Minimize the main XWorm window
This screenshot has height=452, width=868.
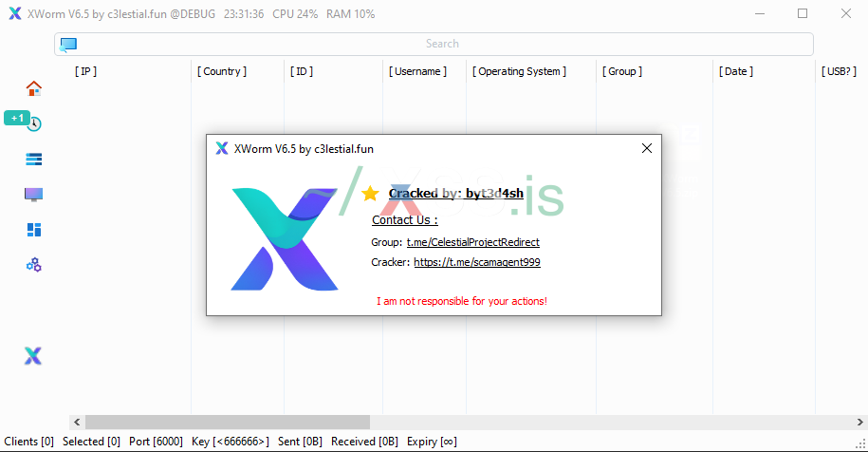point(760,14)
